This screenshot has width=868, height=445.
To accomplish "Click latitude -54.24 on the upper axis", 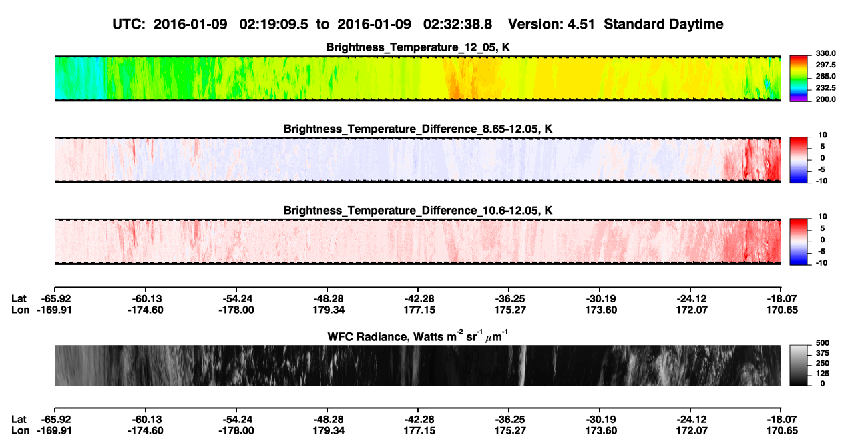I will click(236, 298).
